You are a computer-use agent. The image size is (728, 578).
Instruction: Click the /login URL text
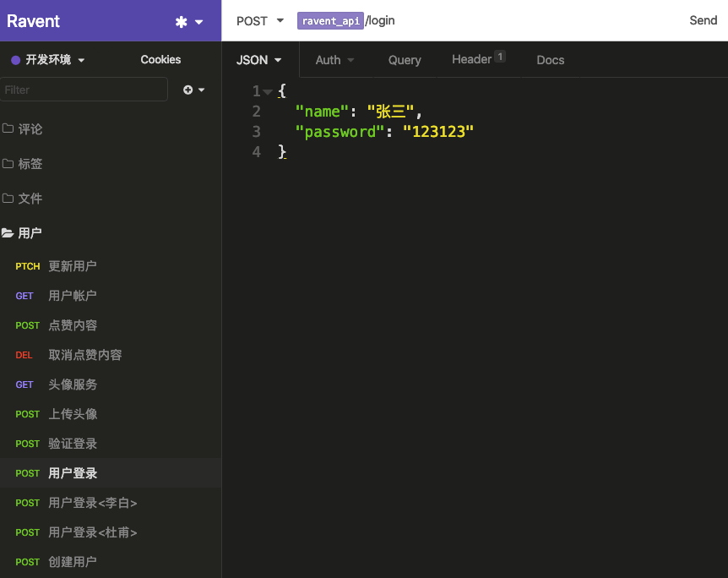point(380,20)
